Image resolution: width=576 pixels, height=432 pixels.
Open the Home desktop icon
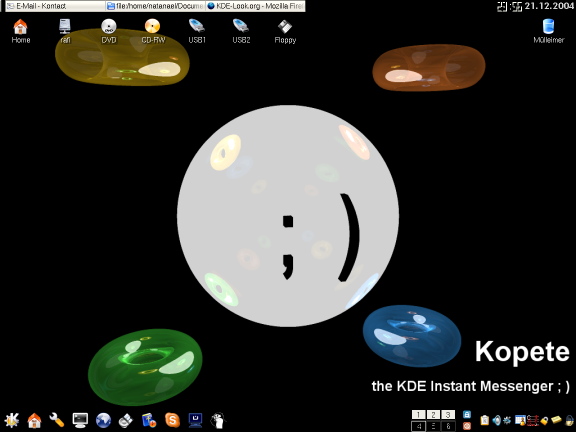click(21, 31)
